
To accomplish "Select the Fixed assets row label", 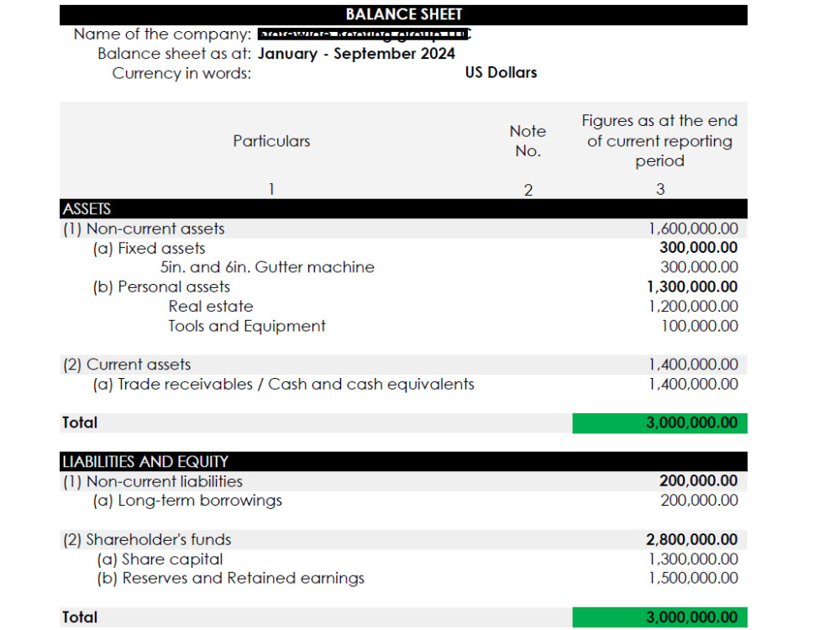I will (149, 249).
